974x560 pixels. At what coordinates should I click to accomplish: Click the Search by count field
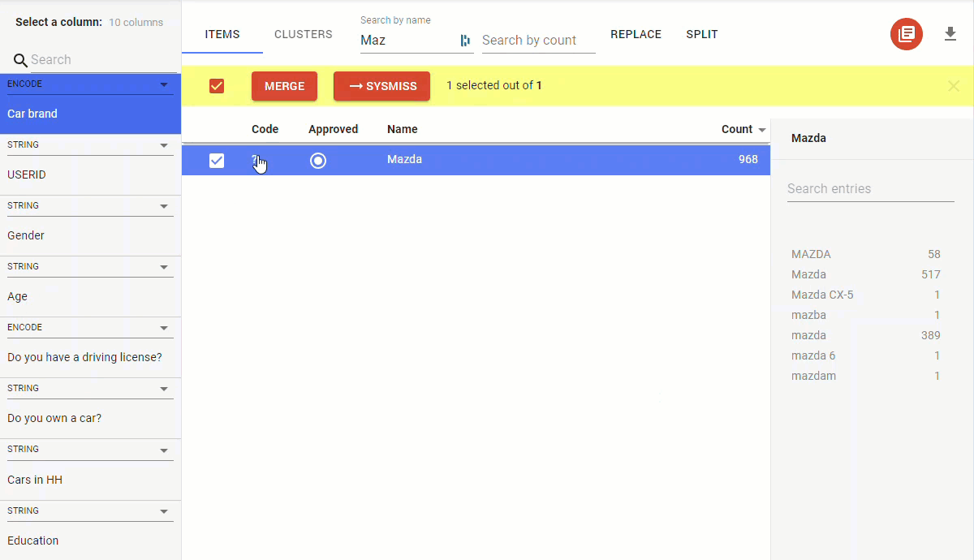click(538, 41)
